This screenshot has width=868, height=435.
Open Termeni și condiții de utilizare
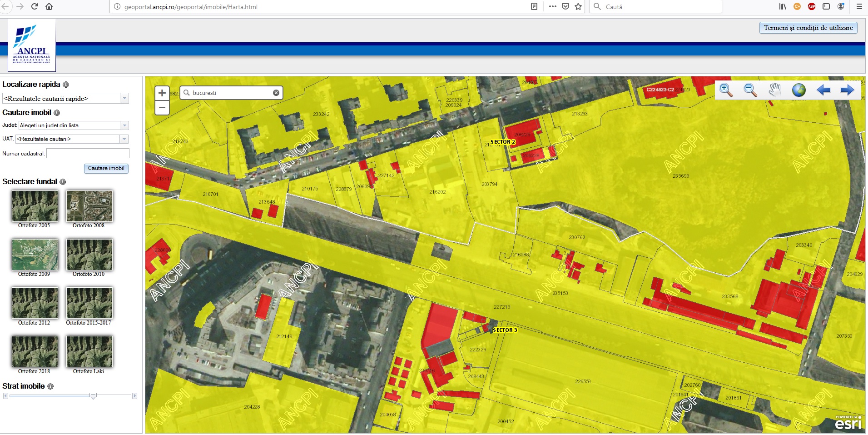808,28
